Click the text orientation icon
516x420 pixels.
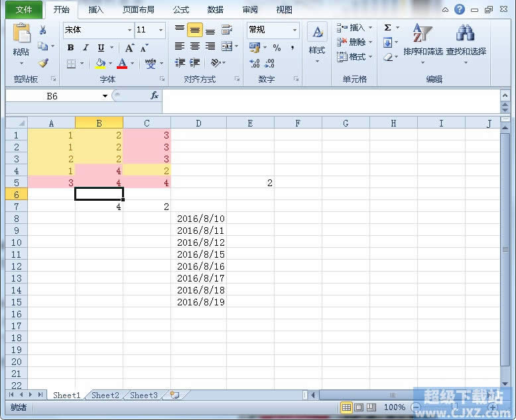(x=216, y=62)
